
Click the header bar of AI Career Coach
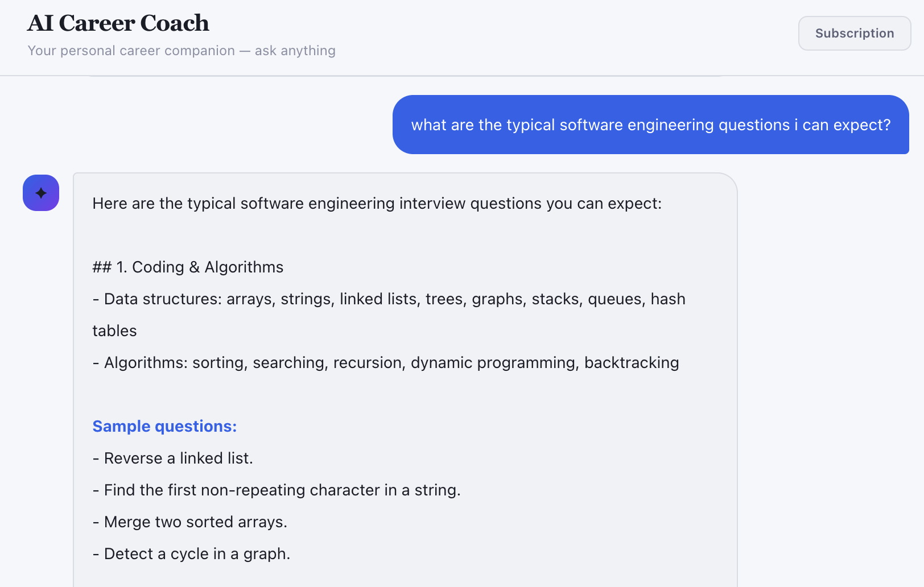(462, 37)
